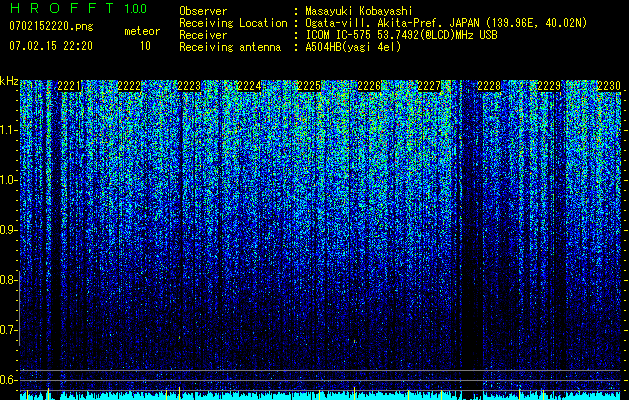Click the 0.7 frequency axis label
This screenshot has width=629, height=400.
tap(8, 330)
